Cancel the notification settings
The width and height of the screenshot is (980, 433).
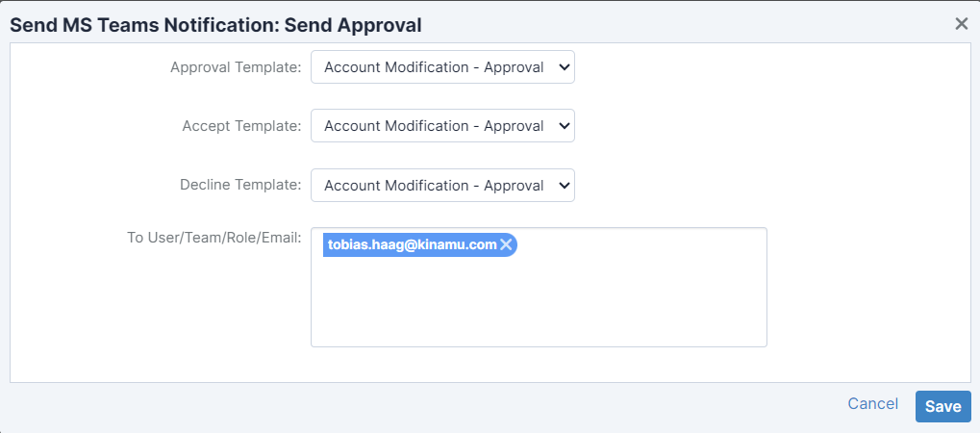pos(872,404)
